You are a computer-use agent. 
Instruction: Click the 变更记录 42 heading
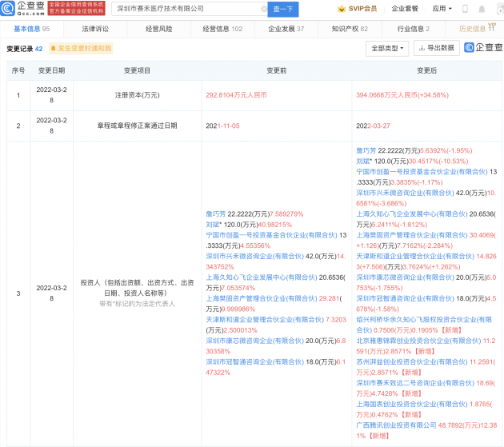pyautogui.click(x=25, y=49)
